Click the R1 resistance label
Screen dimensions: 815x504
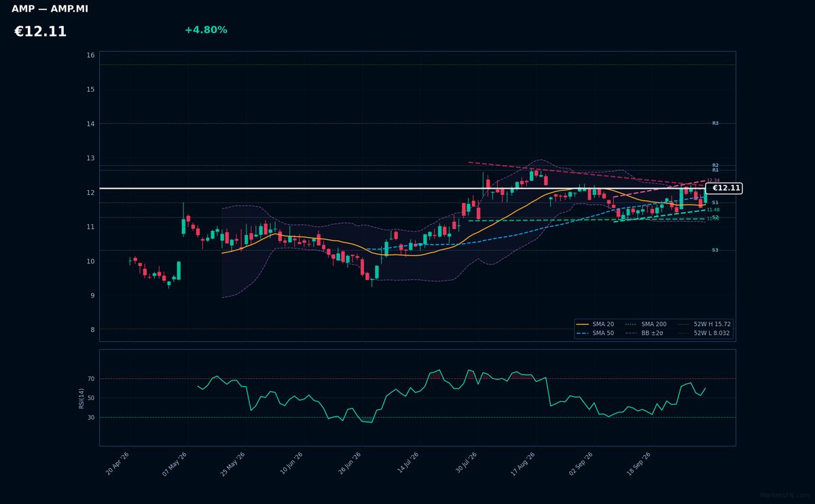pos(715,170)
